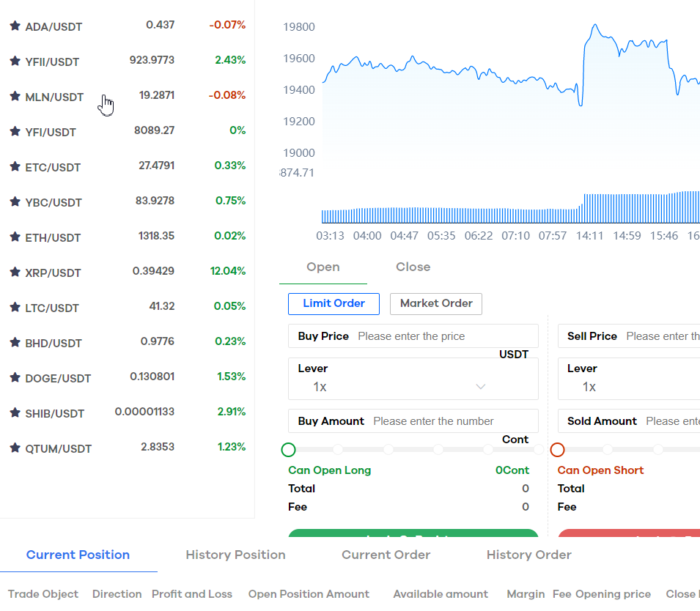Switch to Market Order type
Image resolution: width=700 pixels, height=611 pixels.
(x=436, y=304)
